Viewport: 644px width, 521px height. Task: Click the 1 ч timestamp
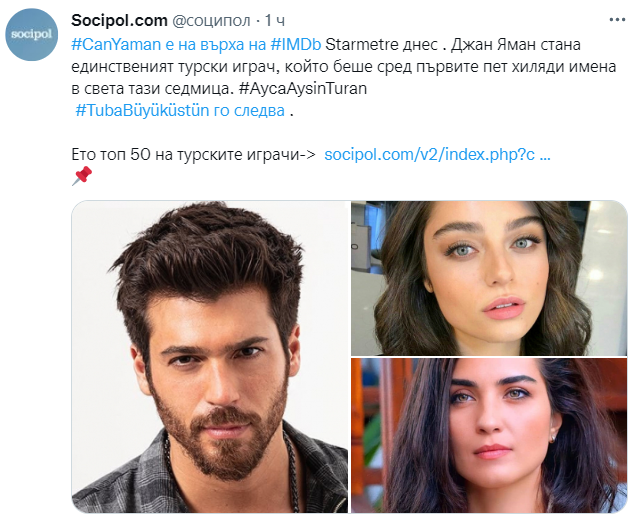pyautogui.click(x=275, y=21)
